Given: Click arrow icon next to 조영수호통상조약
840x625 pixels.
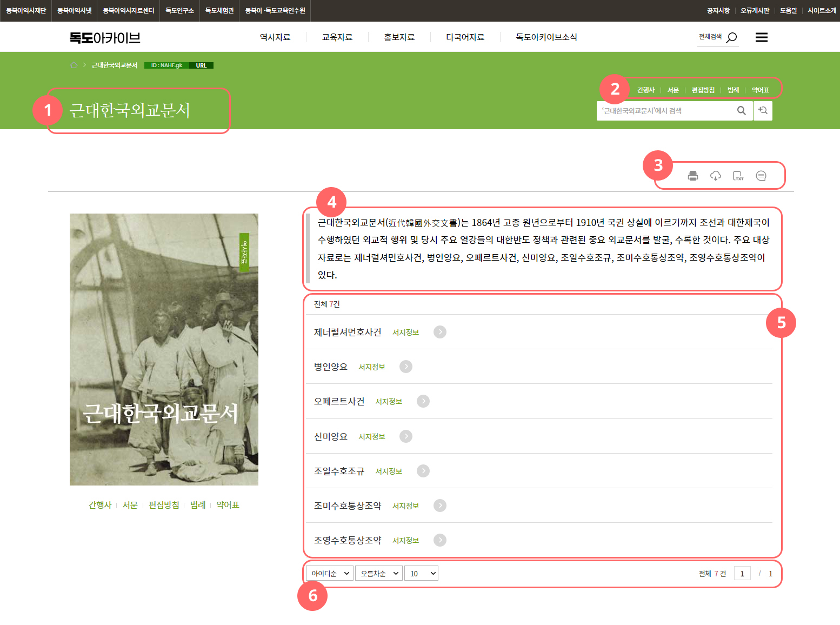Looking at the screenshot, I should tap(440, 540).
